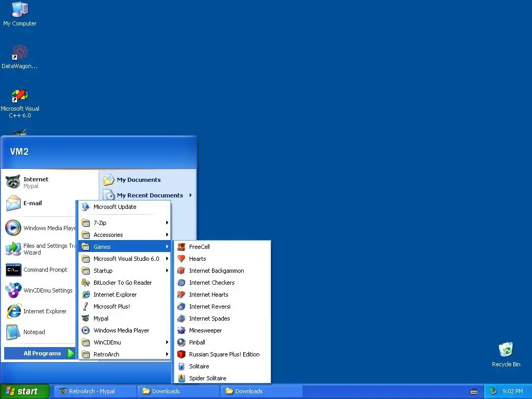The height and width of the screenshot is (399, 532).
Task: Select the RetroArch folder entry
Action: click(x=125, y=354)
